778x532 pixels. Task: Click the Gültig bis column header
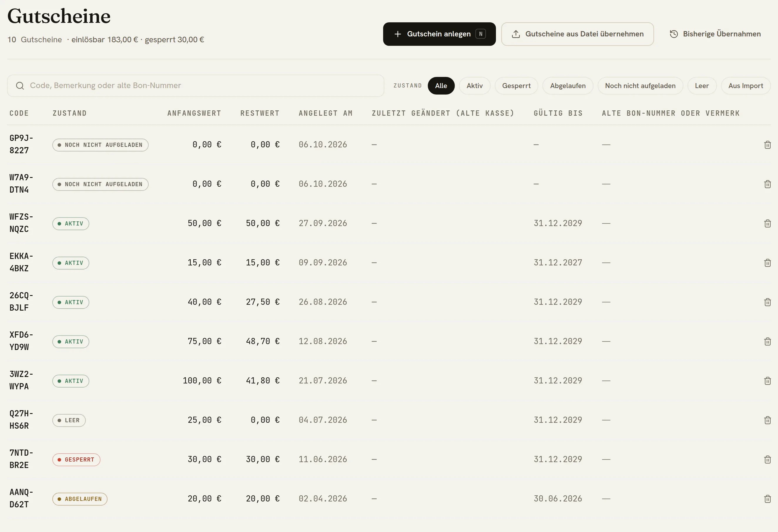click(x=558, y=113)
